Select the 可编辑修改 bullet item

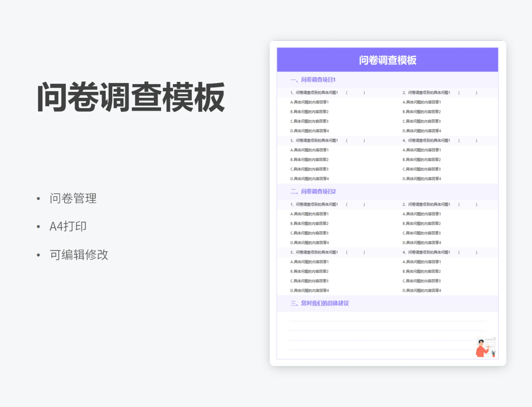[79, 254]
